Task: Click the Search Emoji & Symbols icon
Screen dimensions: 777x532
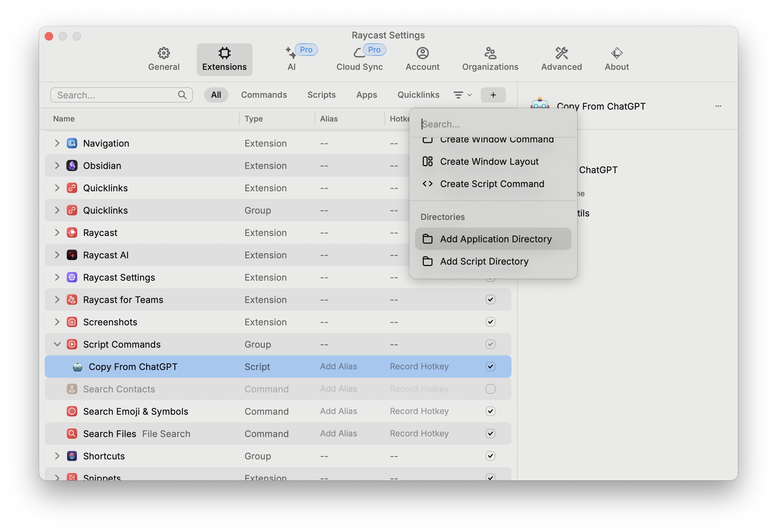Action: [x=72, y=412]
